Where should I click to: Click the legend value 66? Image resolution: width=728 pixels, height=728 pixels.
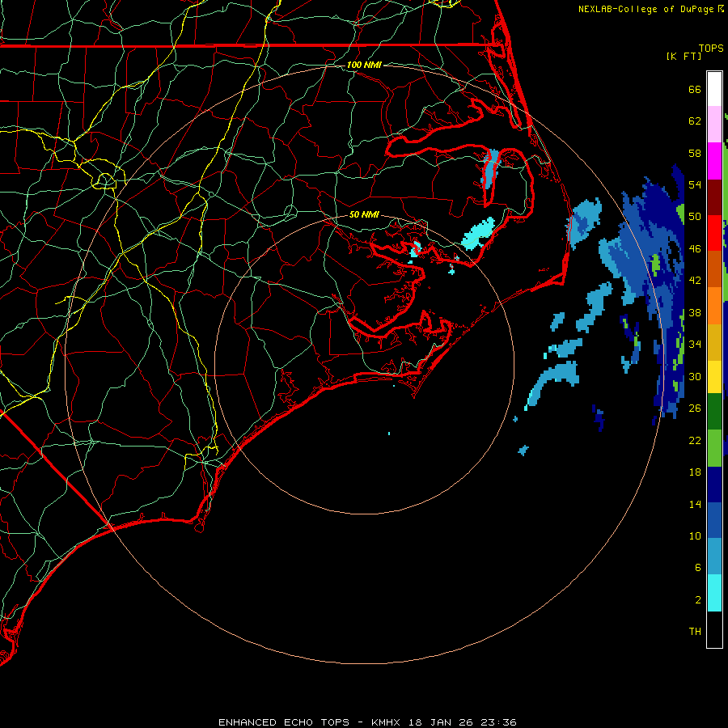pos(695,89)
